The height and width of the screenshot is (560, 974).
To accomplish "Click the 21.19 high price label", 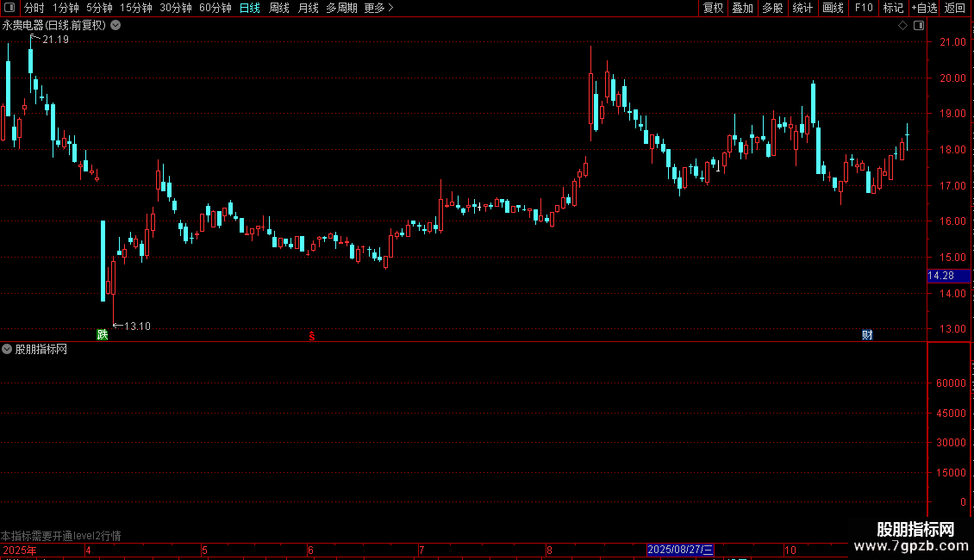I will pyautogui.click(x=55, y=39).
